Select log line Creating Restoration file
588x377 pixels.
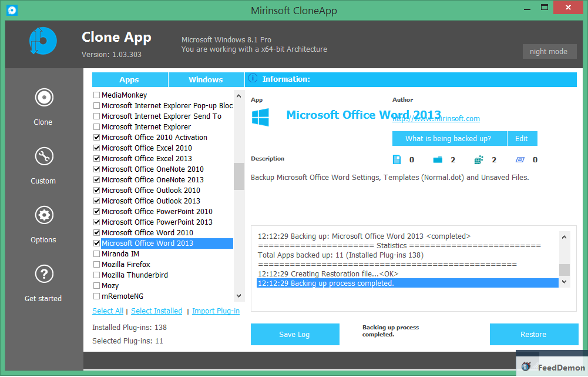tap(408, 273)
